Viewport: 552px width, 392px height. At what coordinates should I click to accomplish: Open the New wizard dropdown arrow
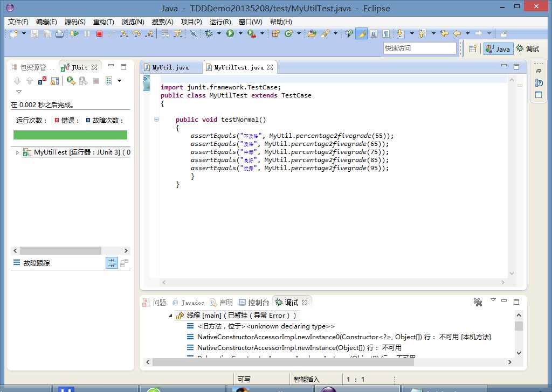(x=24, y=34)
